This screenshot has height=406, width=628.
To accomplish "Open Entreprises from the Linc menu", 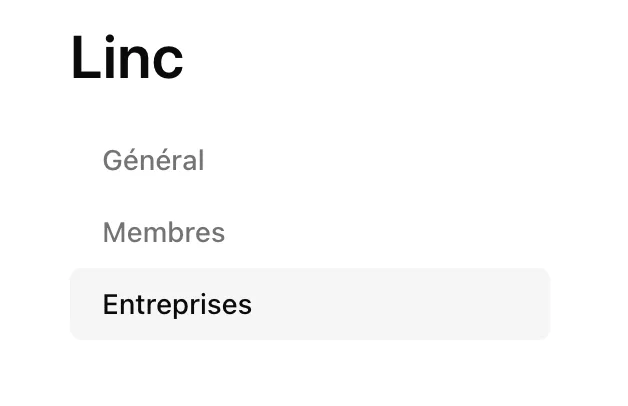I will 310,304.
